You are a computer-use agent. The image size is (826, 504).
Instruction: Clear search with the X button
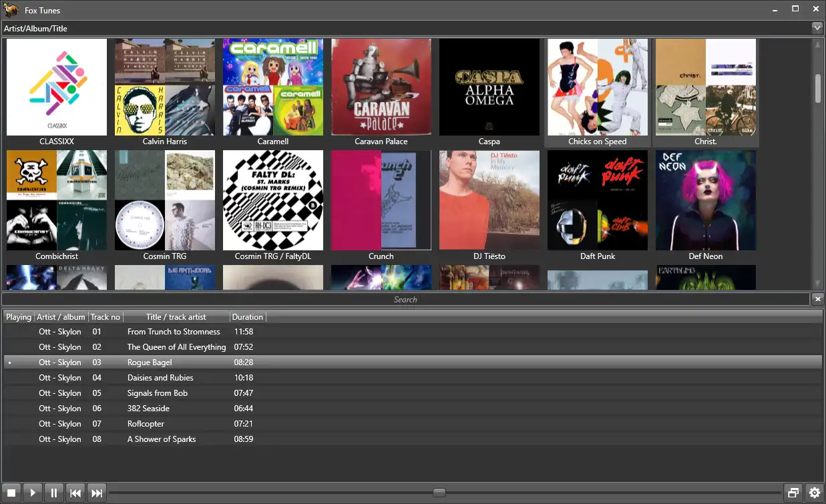tap(818, 299)
